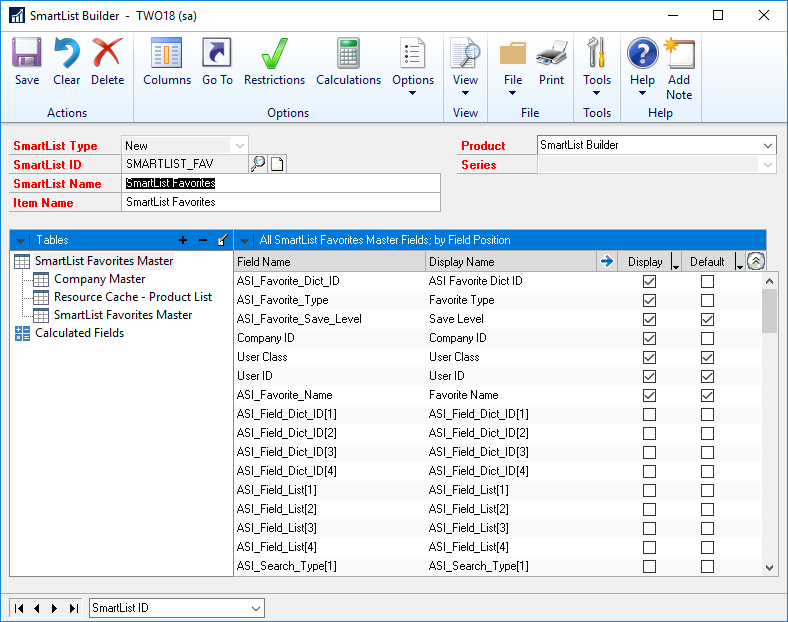Expand the Tables header triangle menu
The width and height of the screenshot is (788, 622).
(20, 241)
